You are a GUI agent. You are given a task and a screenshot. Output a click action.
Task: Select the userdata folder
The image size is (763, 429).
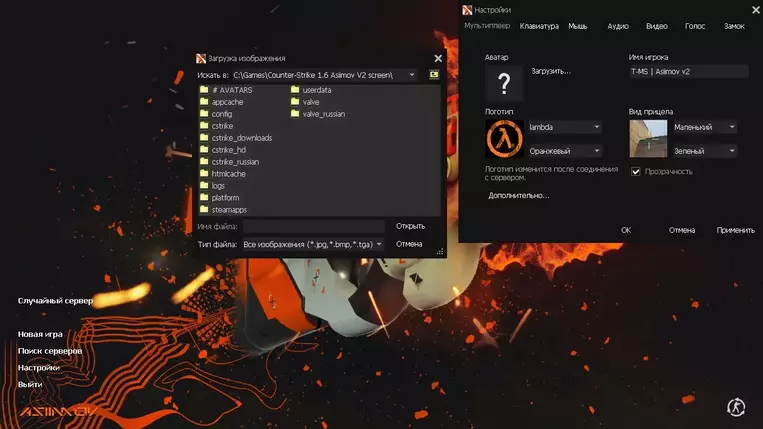tap(311, 90)
